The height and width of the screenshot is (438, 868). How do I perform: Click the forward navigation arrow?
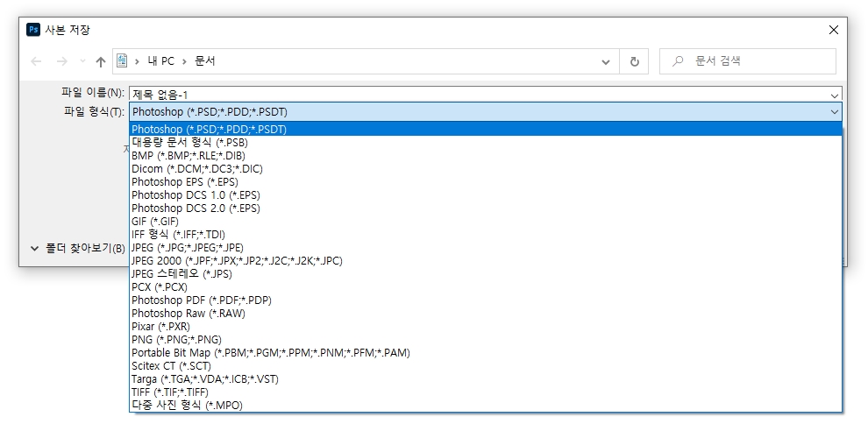tap(62, 61)
